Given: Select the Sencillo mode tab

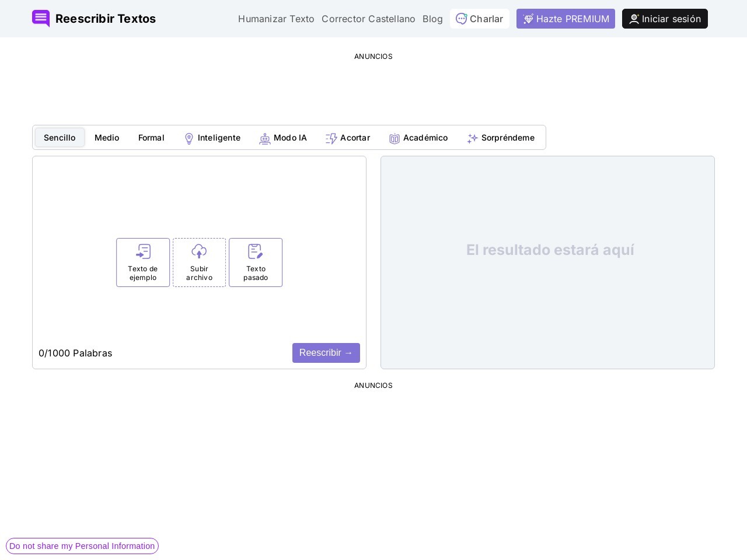Looking at the screenshot, I should pyautogui.click(x=60, y=138).
